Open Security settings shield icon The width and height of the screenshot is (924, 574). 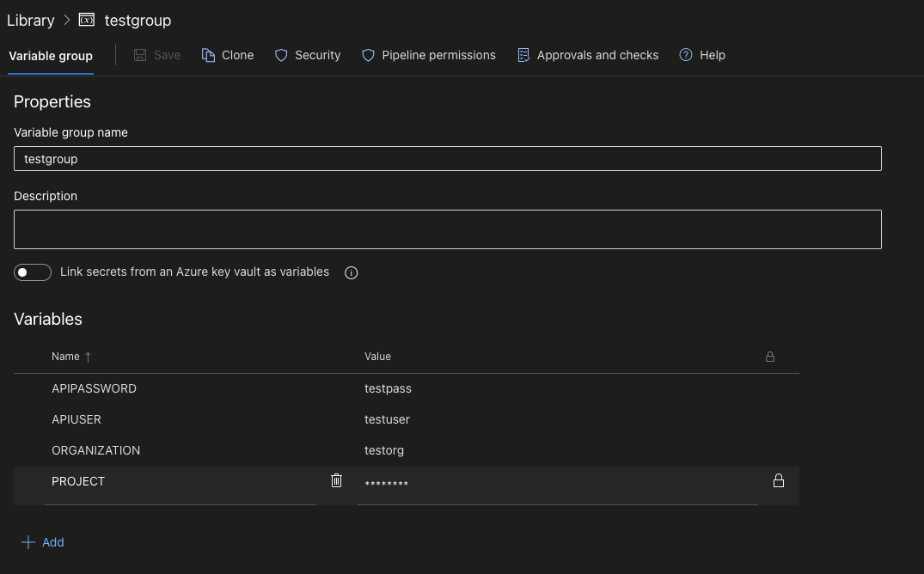(x=281, y=55)
